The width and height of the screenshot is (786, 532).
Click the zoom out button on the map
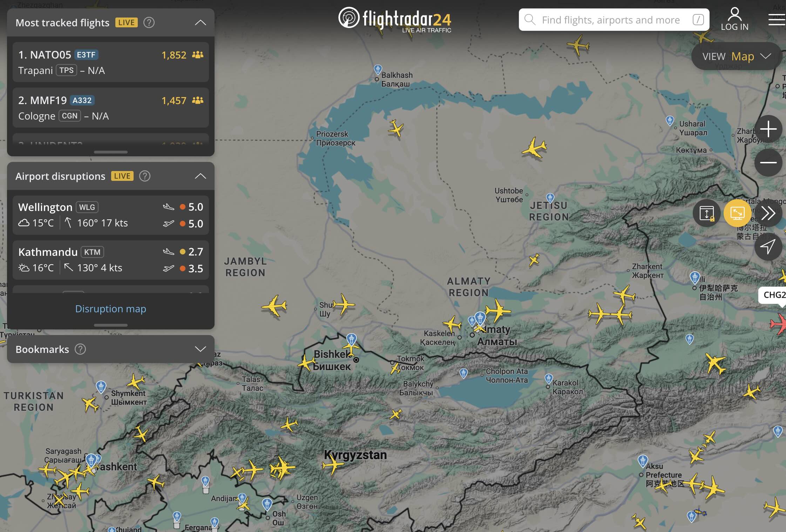[769, 162]
